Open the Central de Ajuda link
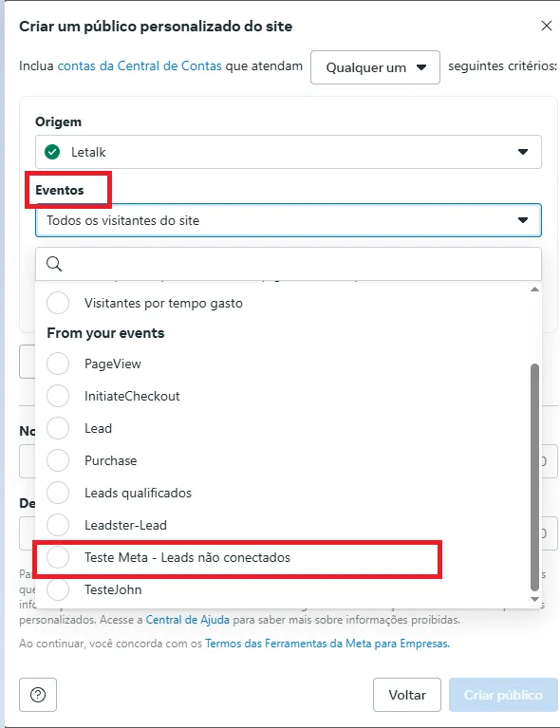The height and width of the screenshot is (728, 560). (188, 620)
